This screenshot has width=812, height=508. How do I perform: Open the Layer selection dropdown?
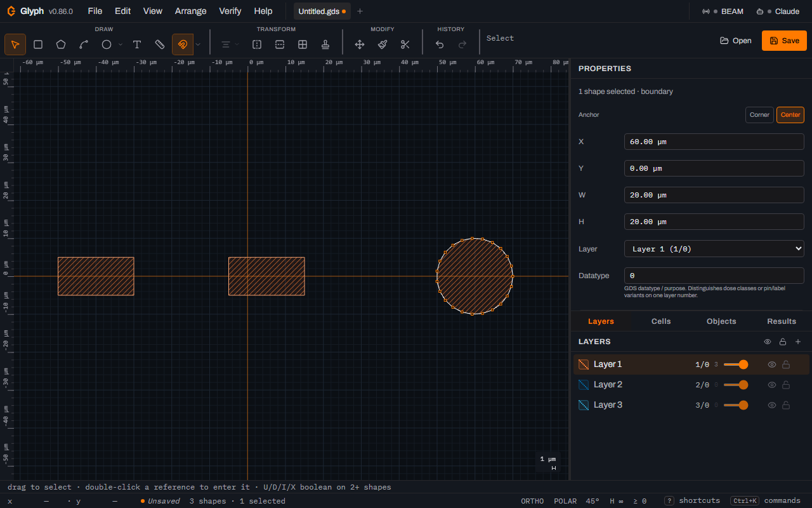714,249
